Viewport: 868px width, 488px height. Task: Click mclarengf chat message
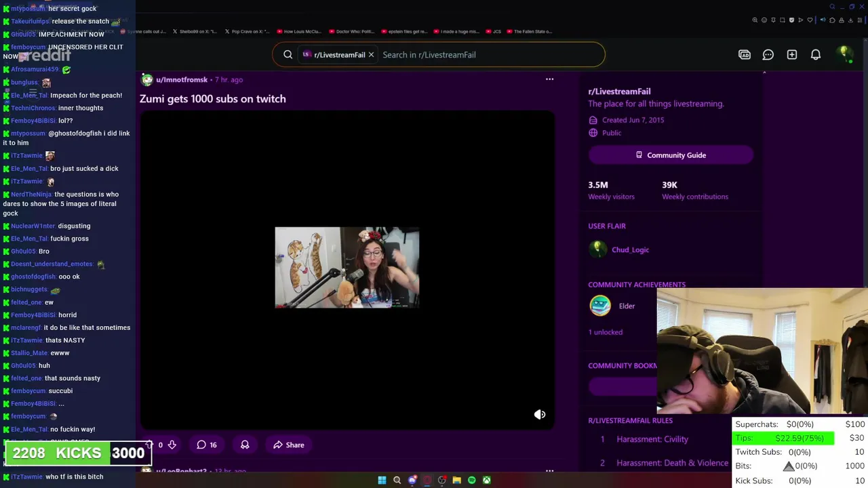[66, 327]
